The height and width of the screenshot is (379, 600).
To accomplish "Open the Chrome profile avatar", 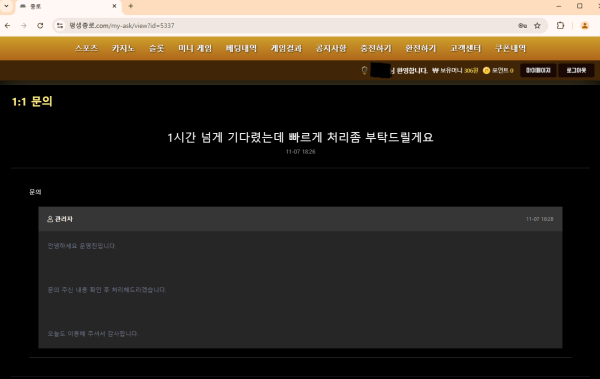I will pyautogui.click(x=585, y=26).
